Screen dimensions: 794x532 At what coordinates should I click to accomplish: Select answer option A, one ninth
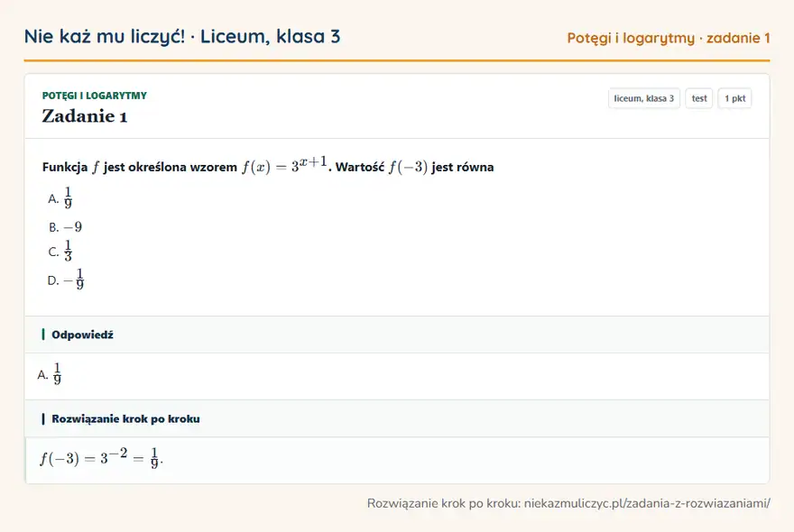click(60, 197)
